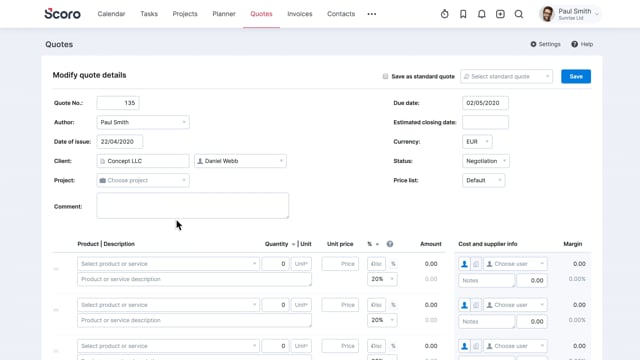Image resolution: width=640 pixels, height=360 pixels.
Task: Click the Date of issue field
Action: [120, 142]
